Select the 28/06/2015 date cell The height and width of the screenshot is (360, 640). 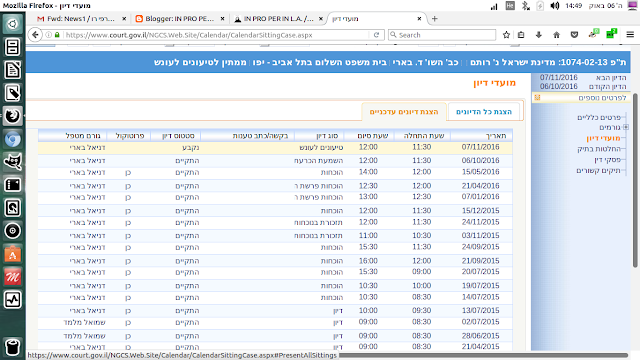[480, 336]
